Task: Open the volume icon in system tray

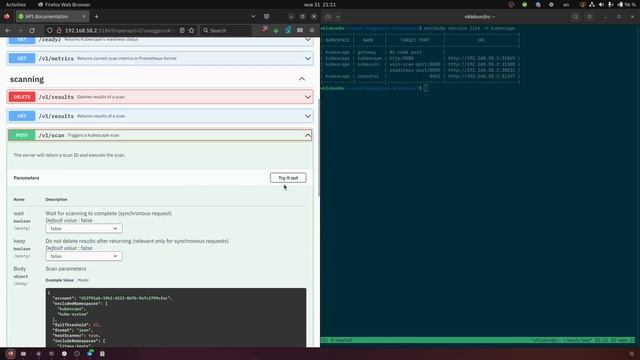Action: (x=601, y=4)
